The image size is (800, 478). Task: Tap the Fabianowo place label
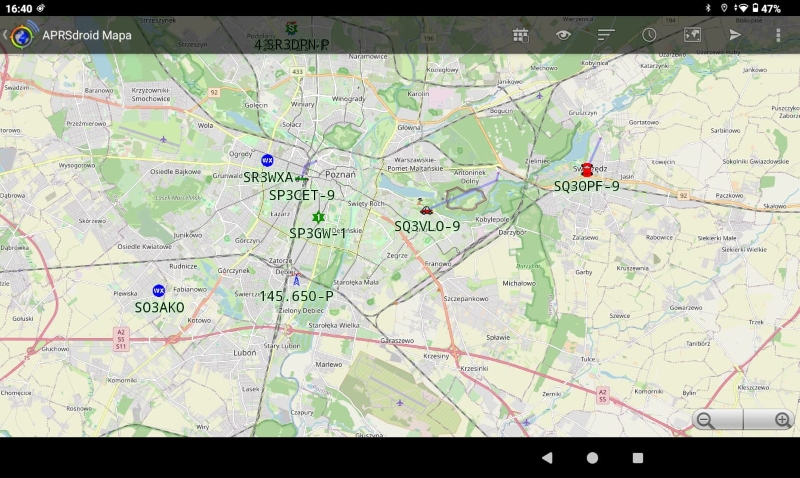coord(190,289)
